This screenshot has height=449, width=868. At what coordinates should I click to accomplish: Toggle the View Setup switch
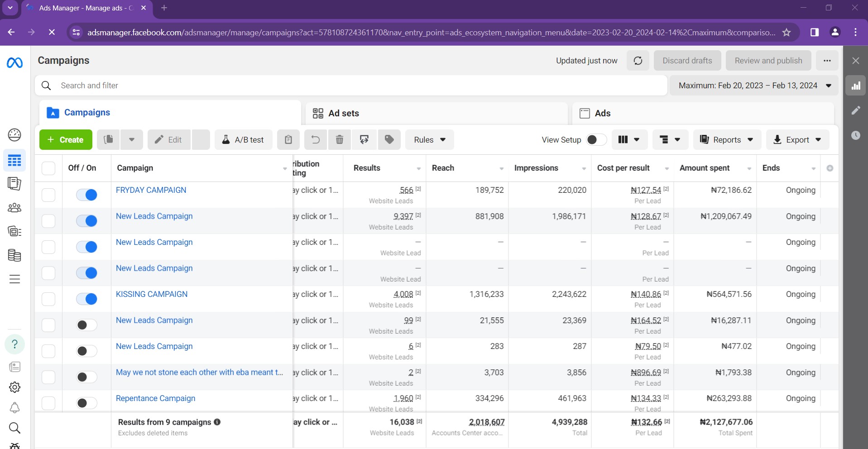596,140
